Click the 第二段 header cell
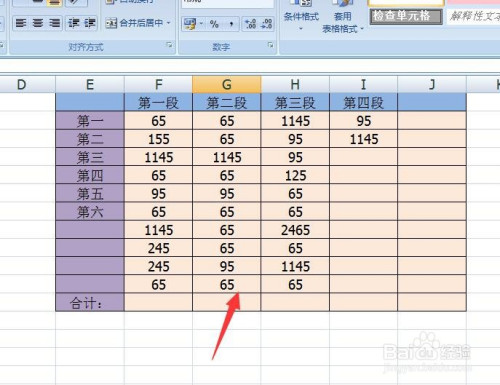 tap(227, 102)
